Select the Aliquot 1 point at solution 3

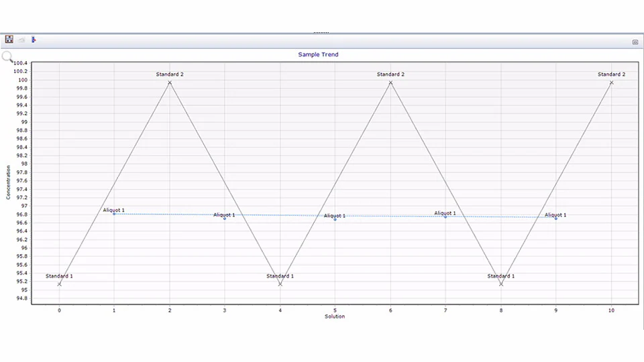[x=225, y=219]
